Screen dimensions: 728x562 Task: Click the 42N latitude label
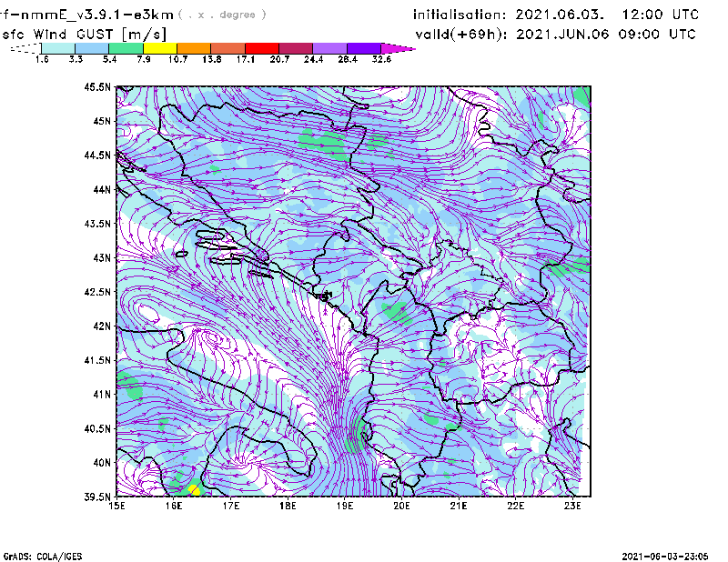(x=102, y=326)
